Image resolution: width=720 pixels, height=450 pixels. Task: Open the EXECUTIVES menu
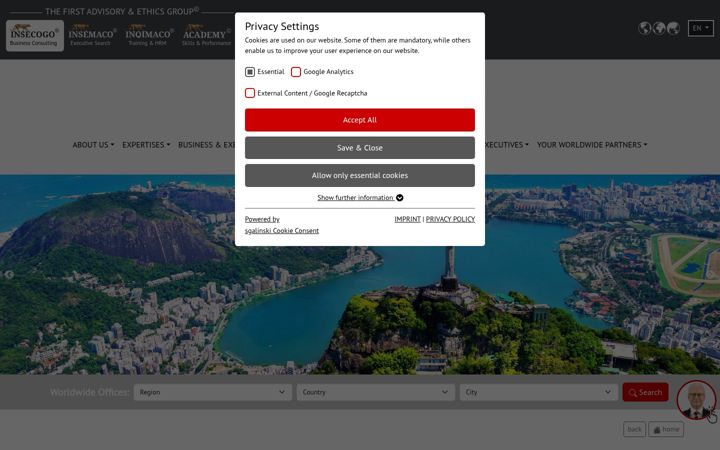(x=506, y=145)
